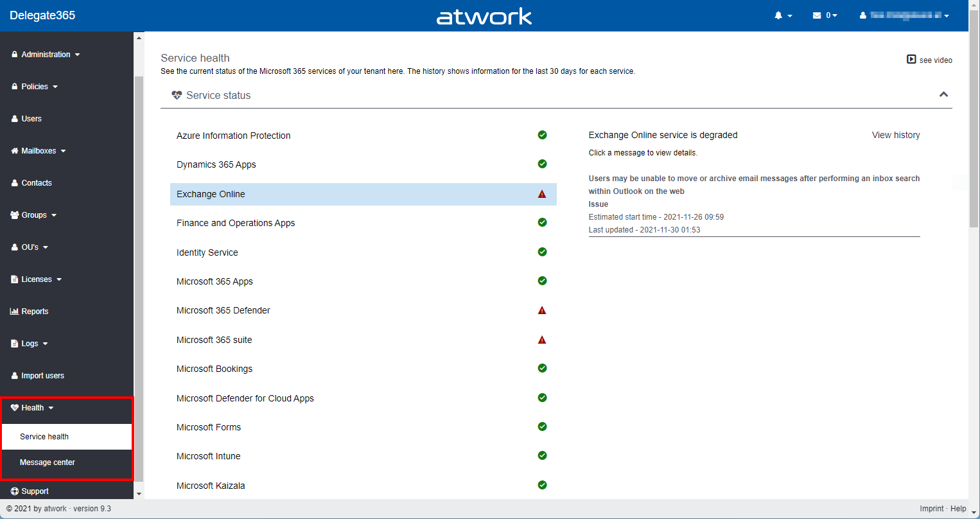Viewport: 980px width, 519px height.
Task: Click the red warning icon for Microsoft 365 Defender
Action: click(x=542, y=310)
